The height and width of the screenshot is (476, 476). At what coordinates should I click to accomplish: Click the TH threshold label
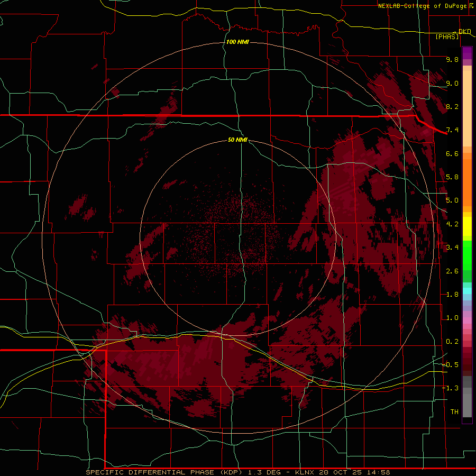[x=454, y=411]
